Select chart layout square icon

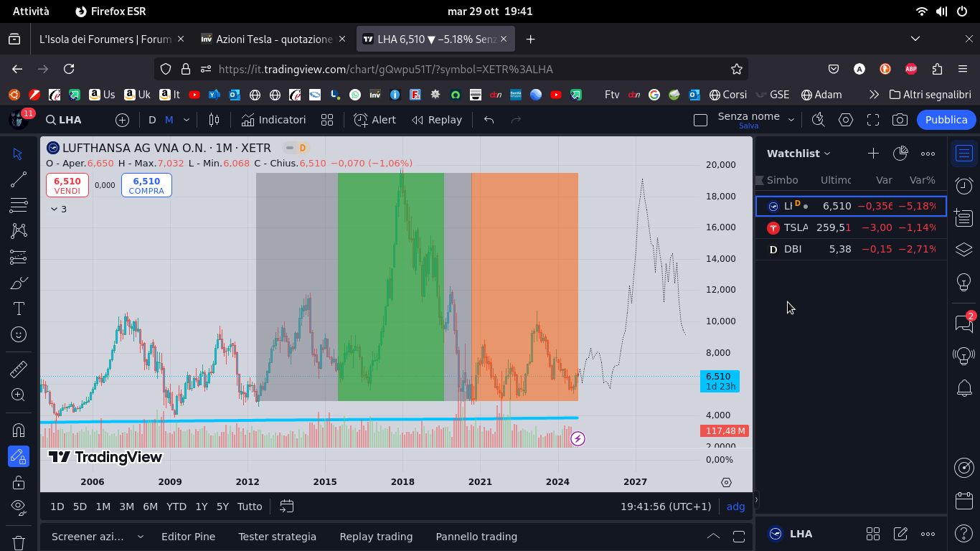tap(700, 120)
